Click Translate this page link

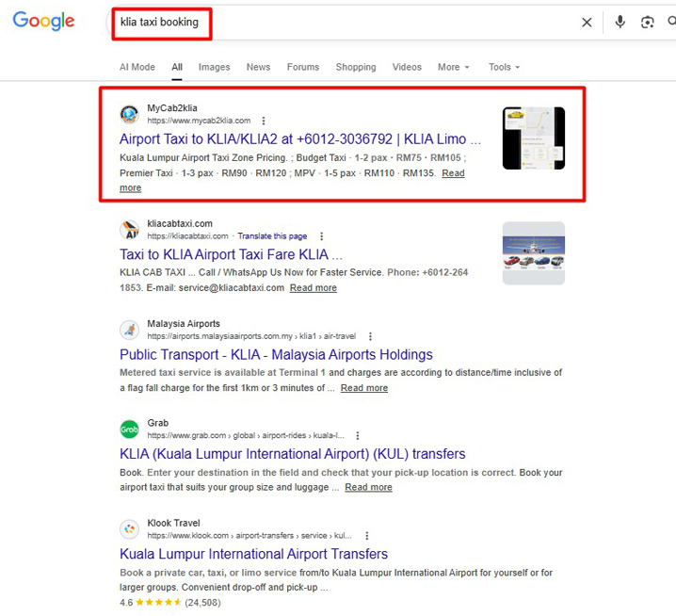[x=272, y=236]
